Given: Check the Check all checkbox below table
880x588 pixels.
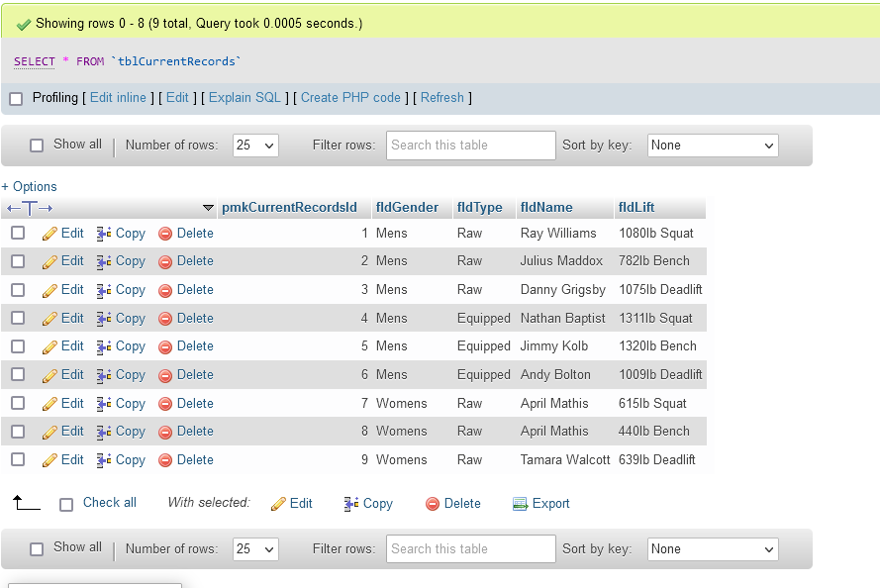Looking at the screenshot, I should tap(66, 505).
